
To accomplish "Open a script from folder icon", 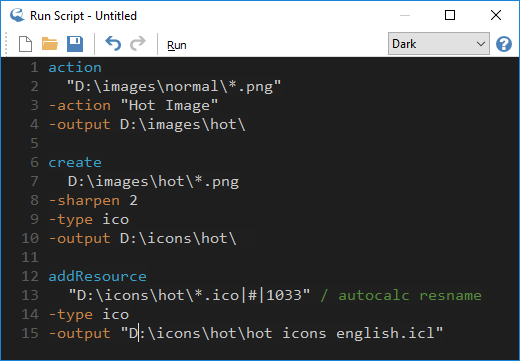I will coord(50,44).
